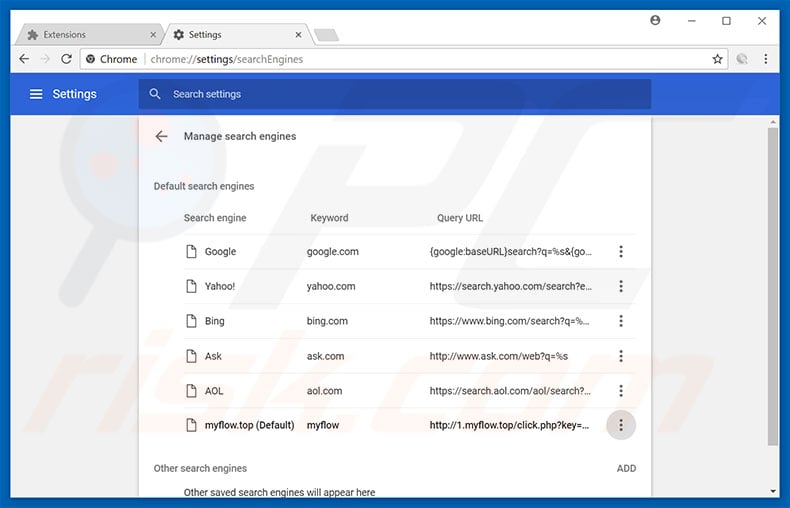Click the ask.com keyword
This screenshot has height=508, width=790.
coord(325,356)
